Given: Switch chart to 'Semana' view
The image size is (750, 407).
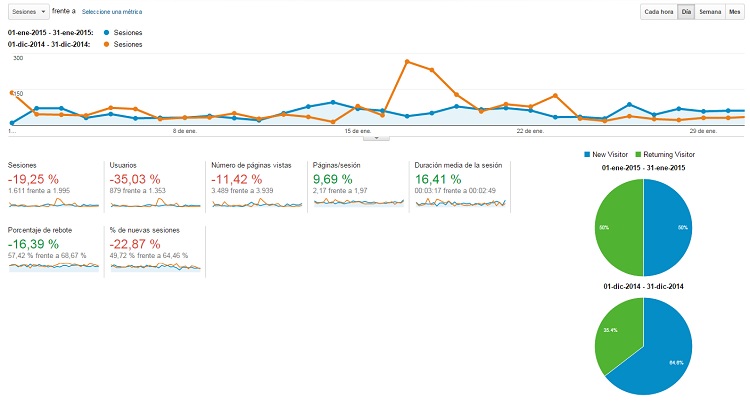Looking at the screenshot, I should (x=710, y=12).
